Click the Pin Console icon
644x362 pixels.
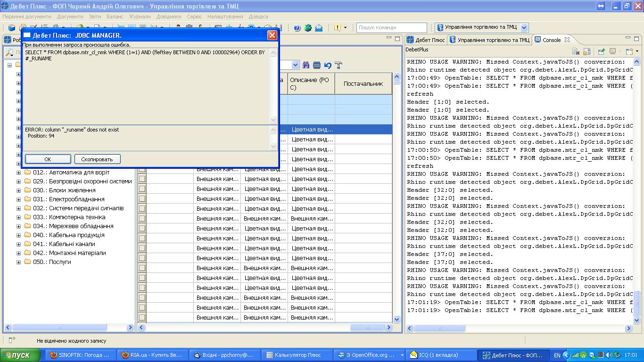click(x=601, y=51)
